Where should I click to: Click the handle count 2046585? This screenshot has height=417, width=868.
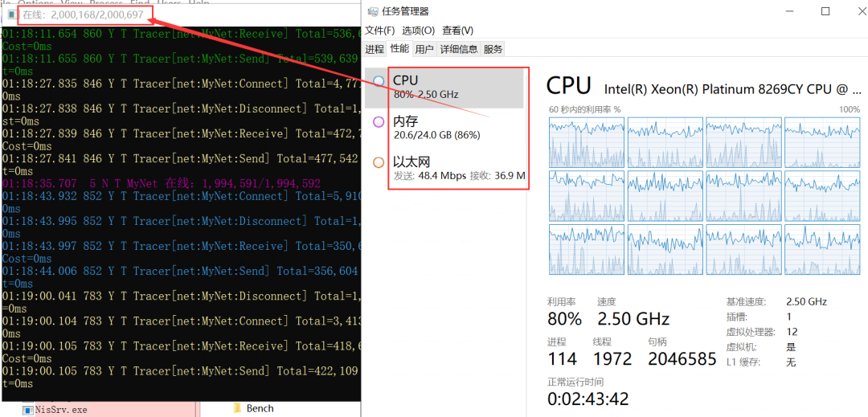pyautogui.click(x=682, y=359)
